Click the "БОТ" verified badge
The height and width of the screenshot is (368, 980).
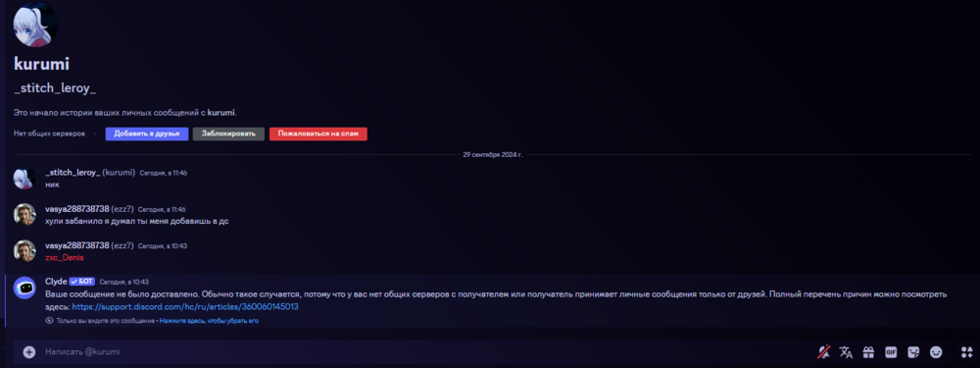click(82, 282)
